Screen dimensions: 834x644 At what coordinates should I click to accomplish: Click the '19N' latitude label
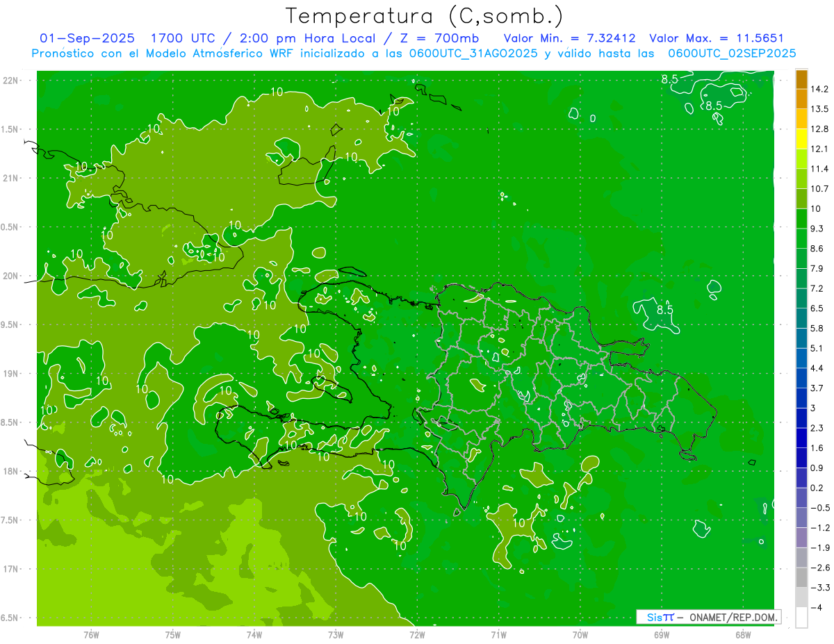[12, 374]
